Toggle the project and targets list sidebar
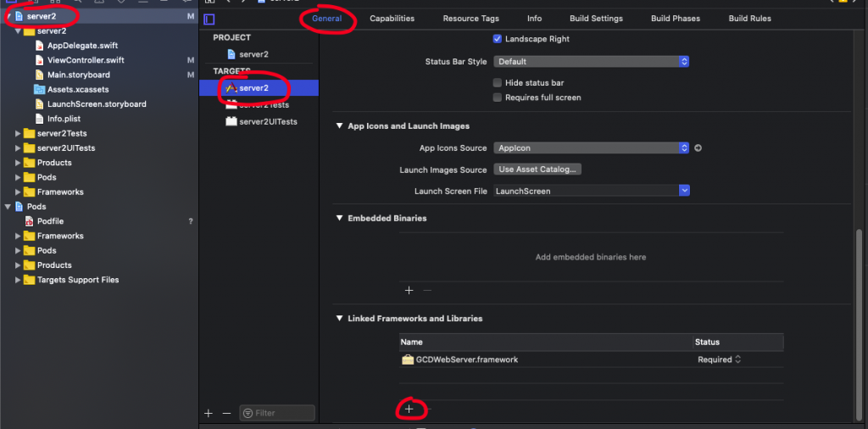Screen dimensions: 868x429 (x=209, y=19)
